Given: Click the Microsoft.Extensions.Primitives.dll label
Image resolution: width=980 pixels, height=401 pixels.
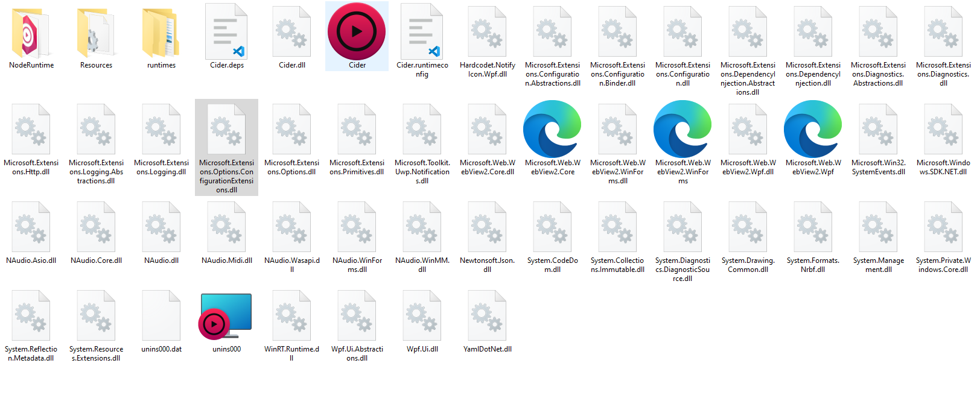Looking at the screenshot, I should point(357,167).
